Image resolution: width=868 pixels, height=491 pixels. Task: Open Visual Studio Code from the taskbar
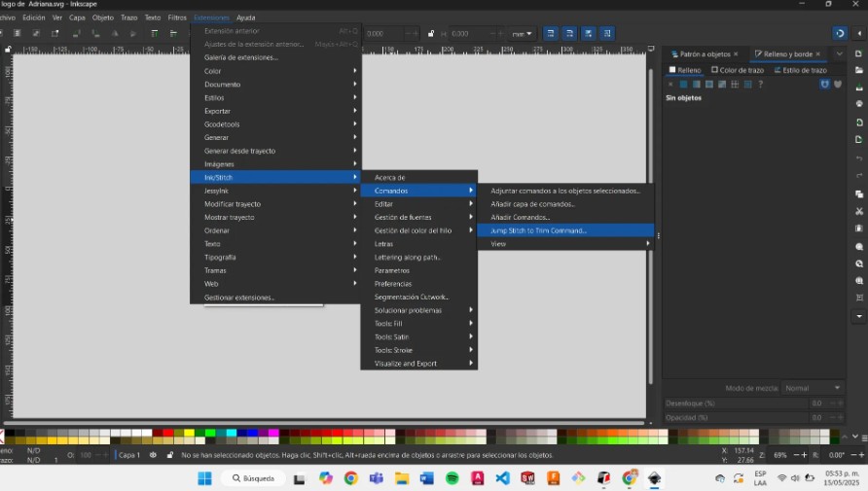pyautogui.click(x=502, y=477)
